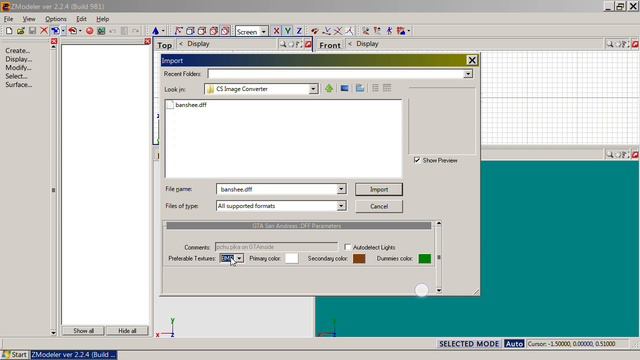Click the Show all button
640x360 pixels.
coord(84,331)
